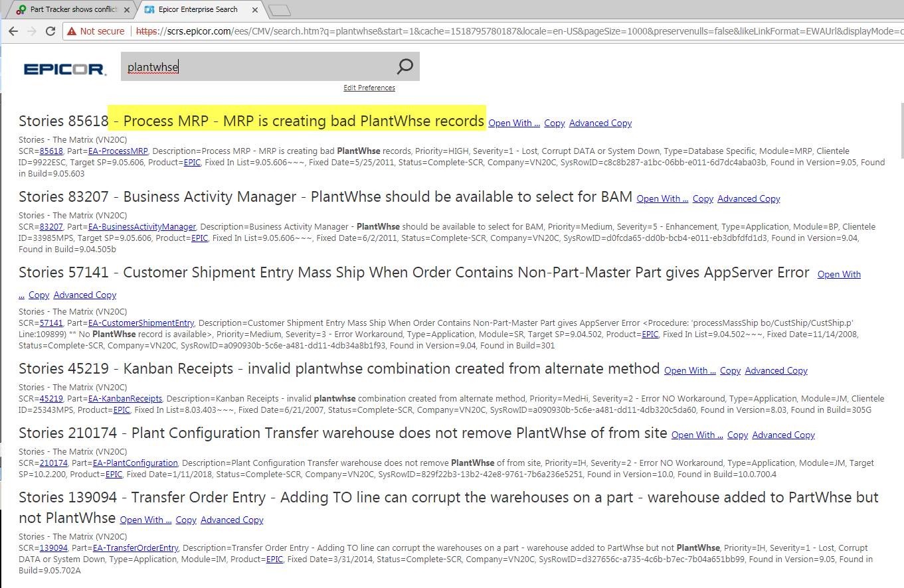This screenshot has height=588, width=904.
Task: Click the browser back arrow
Action: (x=13, y=31)
